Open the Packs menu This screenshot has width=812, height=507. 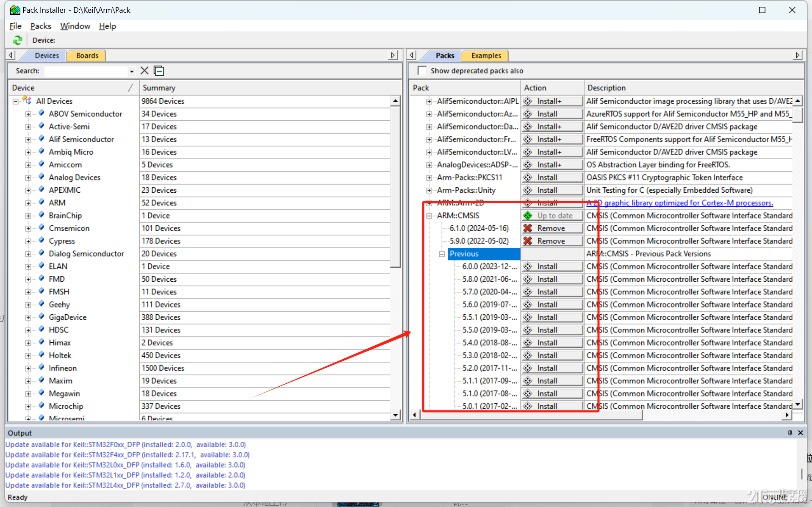pyautogui.click(x=41, y=26)
